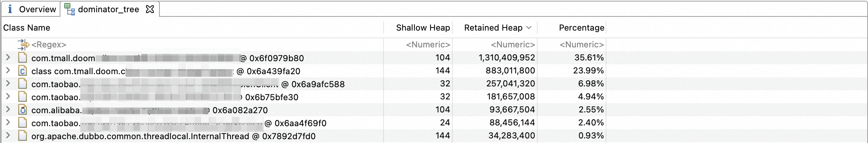Expand the com.taobao 0x6b75bfe30 node
The height and width of the screenshot is (143, 868).
8,96
